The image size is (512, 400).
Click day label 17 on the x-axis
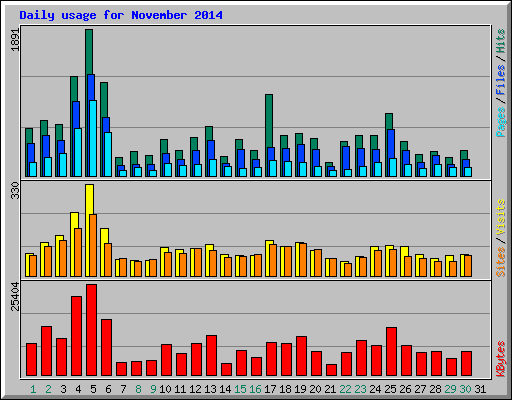point(270,389)
